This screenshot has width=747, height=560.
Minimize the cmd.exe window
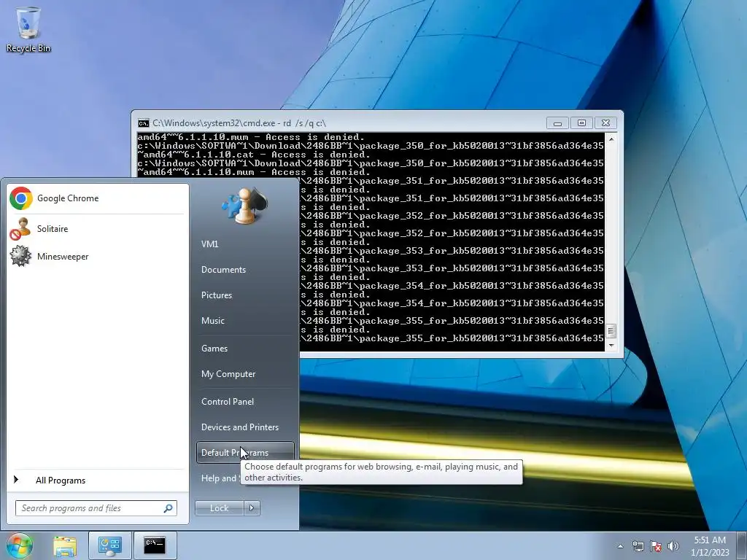click(x=557, y=122)
